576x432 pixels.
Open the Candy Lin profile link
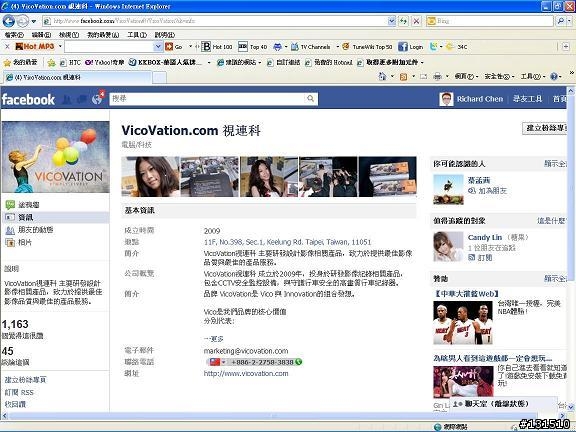pyautogui.click(x=485, y=237)
